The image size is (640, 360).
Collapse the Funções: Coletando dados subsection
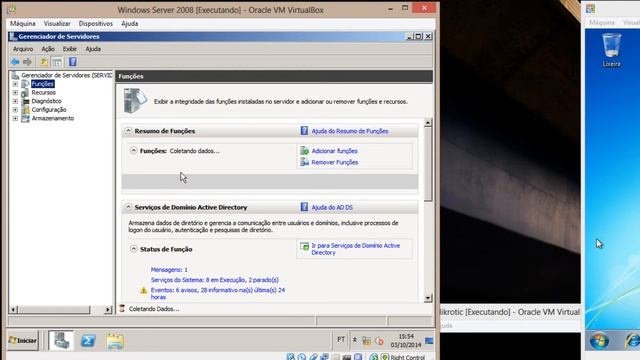[133, 151]
